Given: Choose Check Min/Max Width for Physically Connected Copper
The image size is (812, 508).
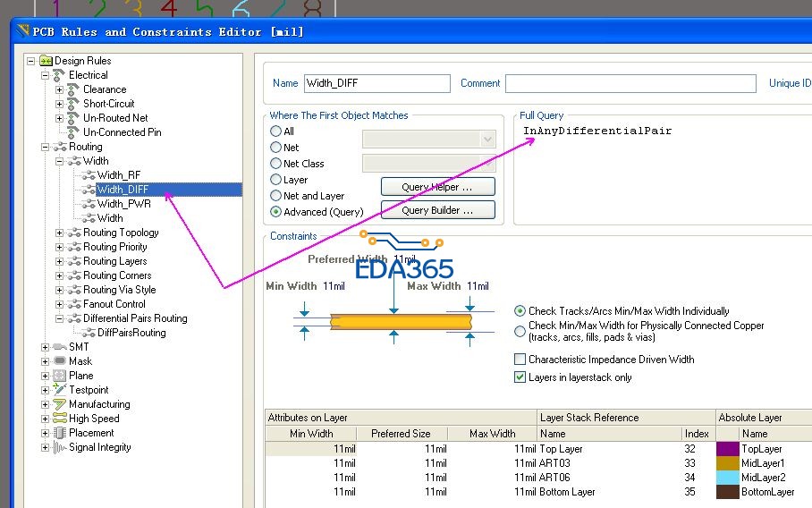Looking at the screenshot, I should coord(520,332).
